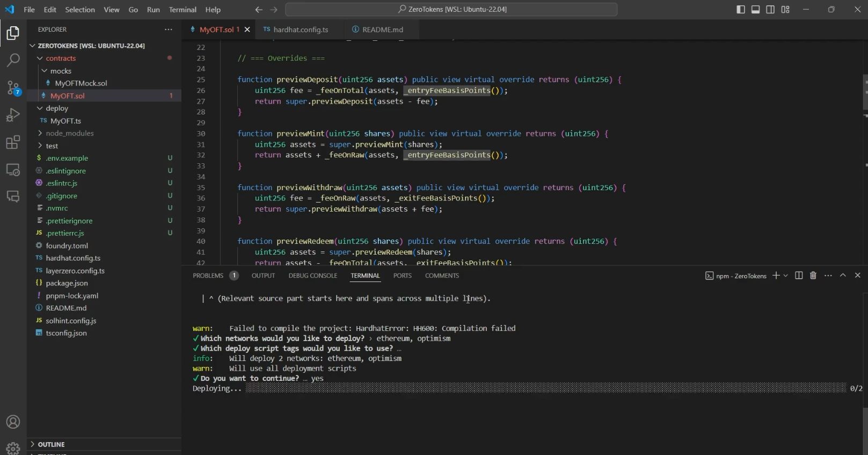Open the Run menu
868x455 pixels.
click(x=154, y=10)
